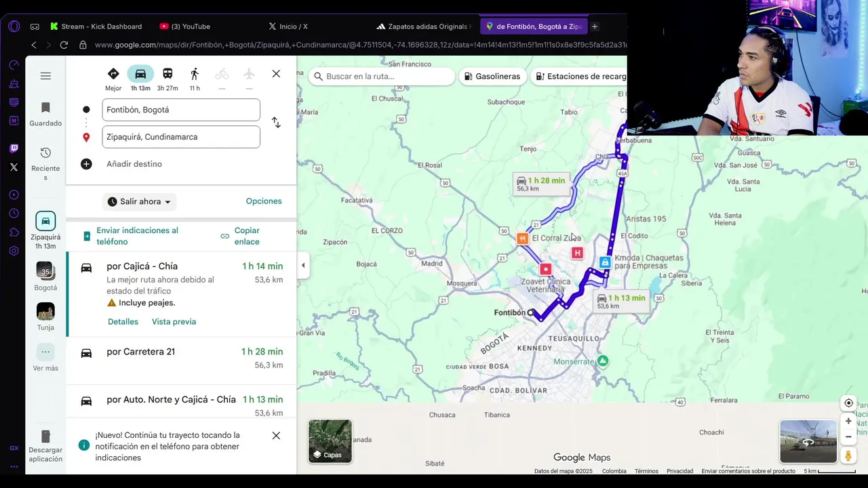Send directions to phone link
The image size is (868, 488).
(x=137, y=236)
